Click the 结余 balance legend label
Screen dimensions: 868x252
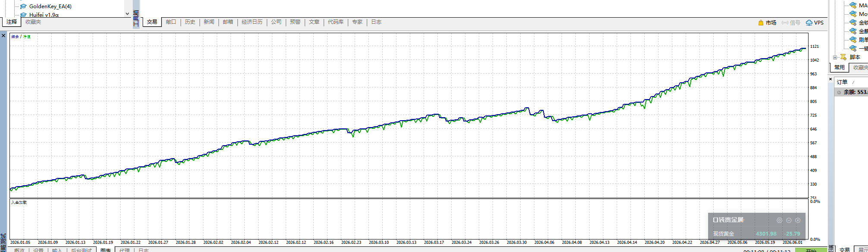click(15, 37)
